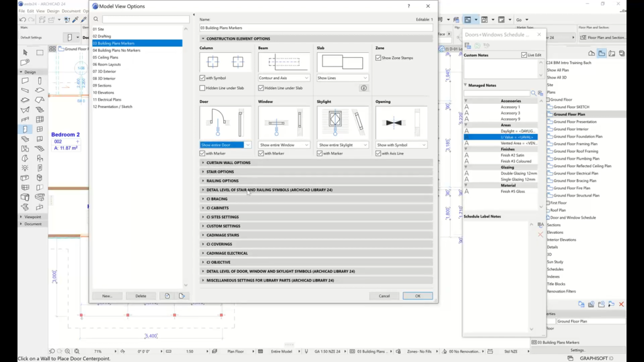
Task: Toggle Column Hidden Line under Slab checkbox
Action: point(203,88)
